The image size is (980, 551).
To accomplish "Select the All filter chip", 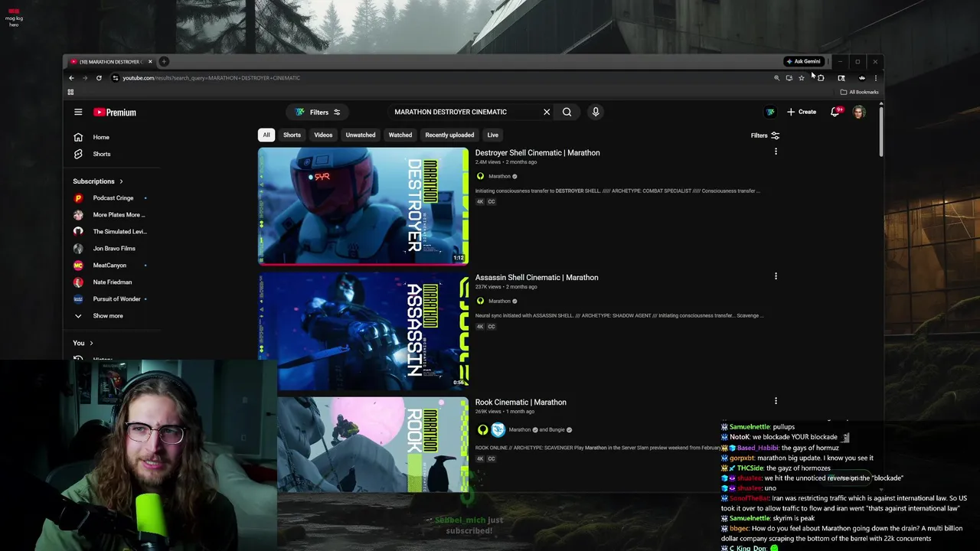I will tap(266, 135).
